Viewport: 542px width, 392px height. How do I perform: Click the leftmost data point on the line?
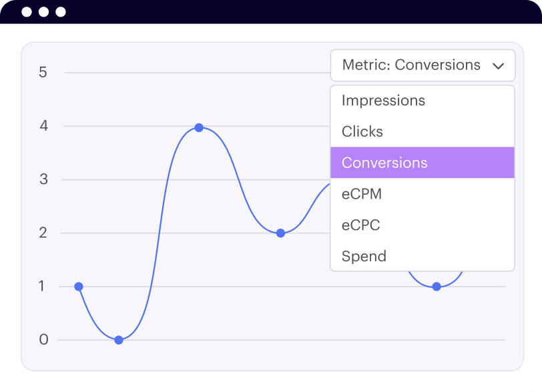click(x=79, y=287)
